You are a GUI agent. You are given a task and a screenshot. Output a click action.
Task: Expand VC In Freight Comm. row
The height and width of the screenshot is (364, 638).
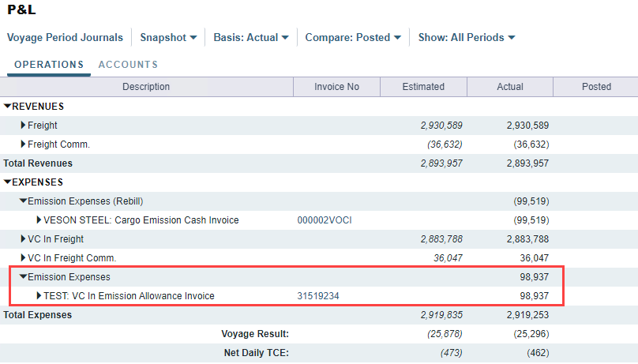[24, 258]
